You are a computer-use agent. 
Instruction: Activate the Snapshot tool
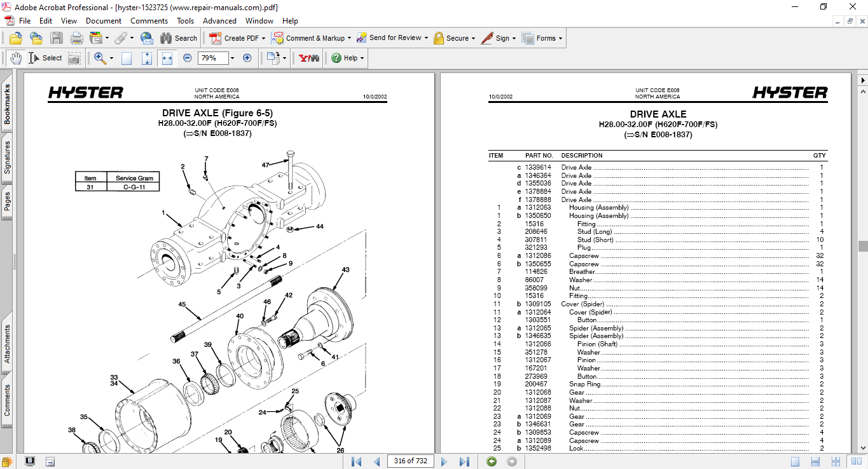pos(74,58)
